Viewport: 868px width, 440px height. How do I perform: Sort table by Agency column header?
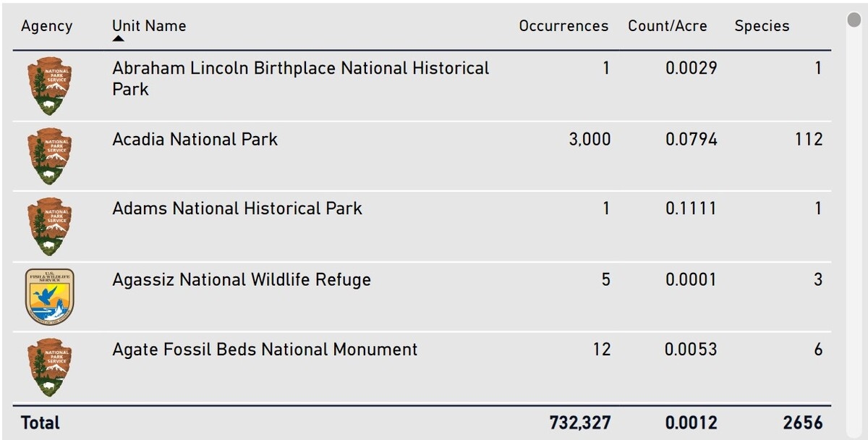[x=47, y=26]
